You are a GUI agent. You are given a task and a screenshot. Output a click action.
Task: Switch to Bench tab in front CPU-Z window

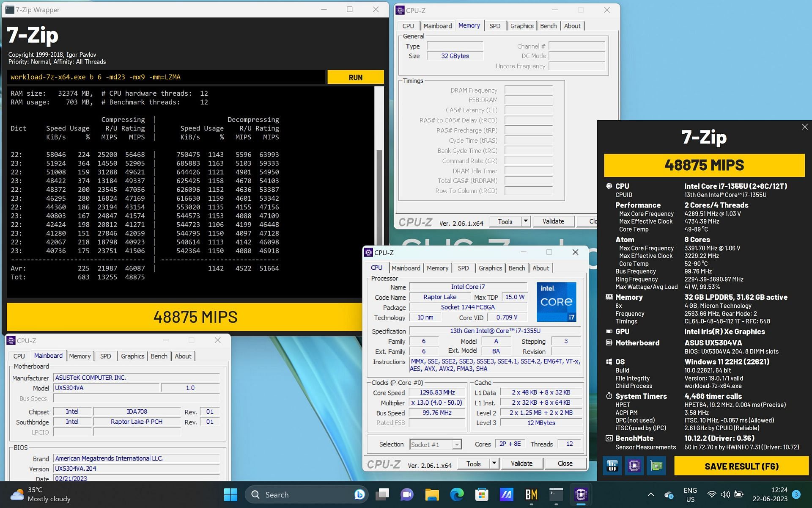point(517,268)
